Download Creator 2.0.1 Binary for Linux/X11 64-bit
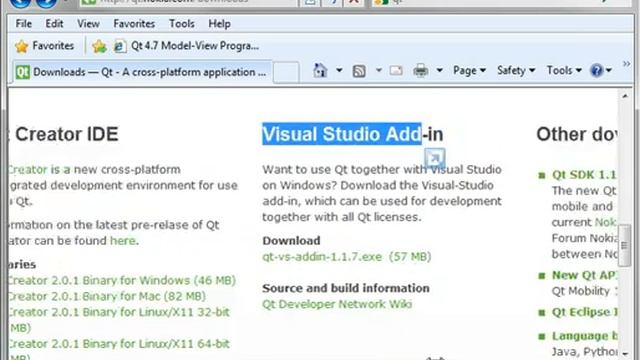 pos(119,350)
